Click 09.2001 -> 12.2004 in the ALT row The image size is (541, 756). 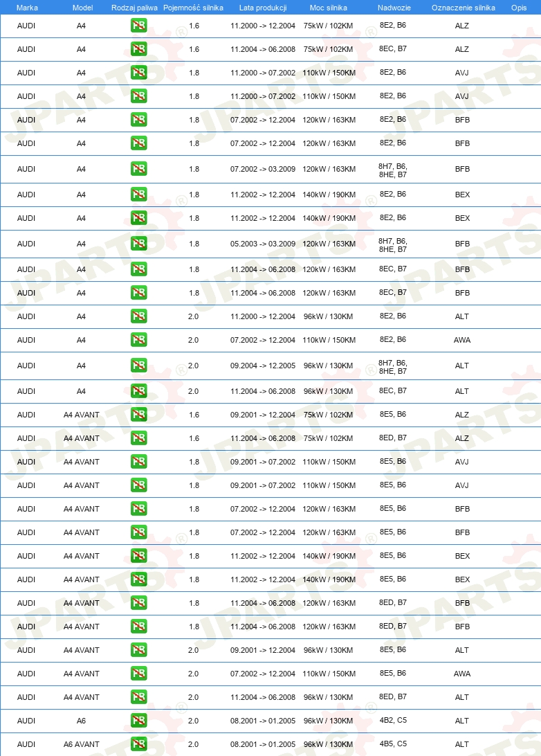click(x=263, y=650)
